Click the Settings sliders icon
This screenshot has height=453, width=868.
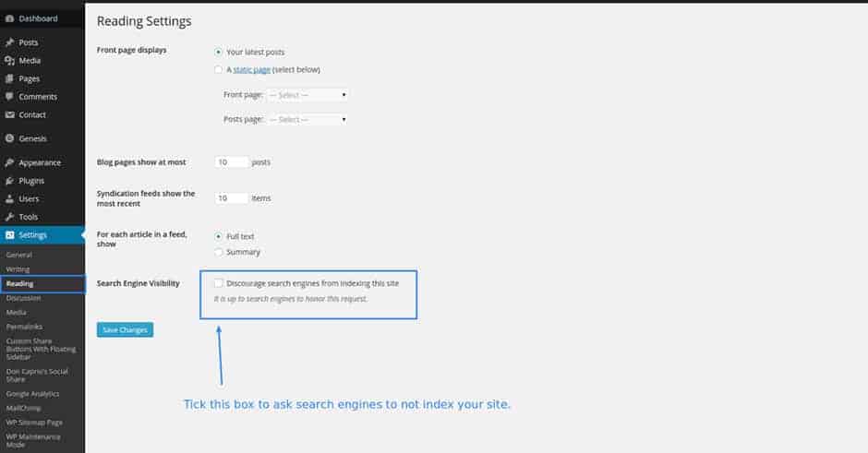[9, 235]
